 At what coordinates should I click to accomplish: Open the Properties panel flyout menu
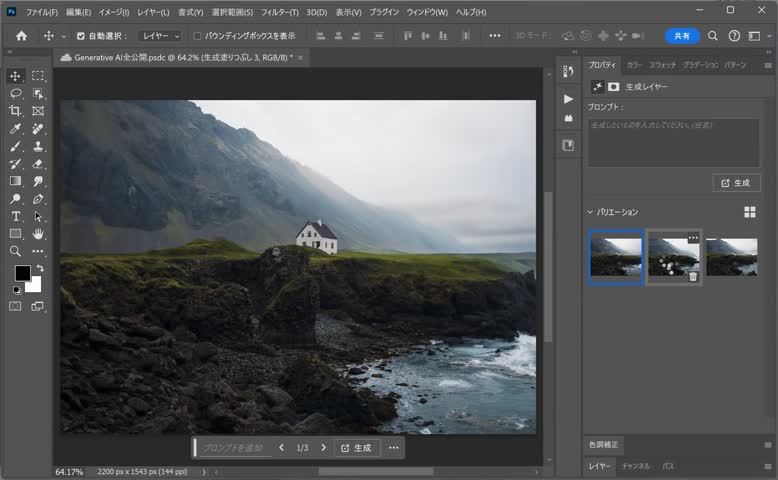click(x=768, y=66)
